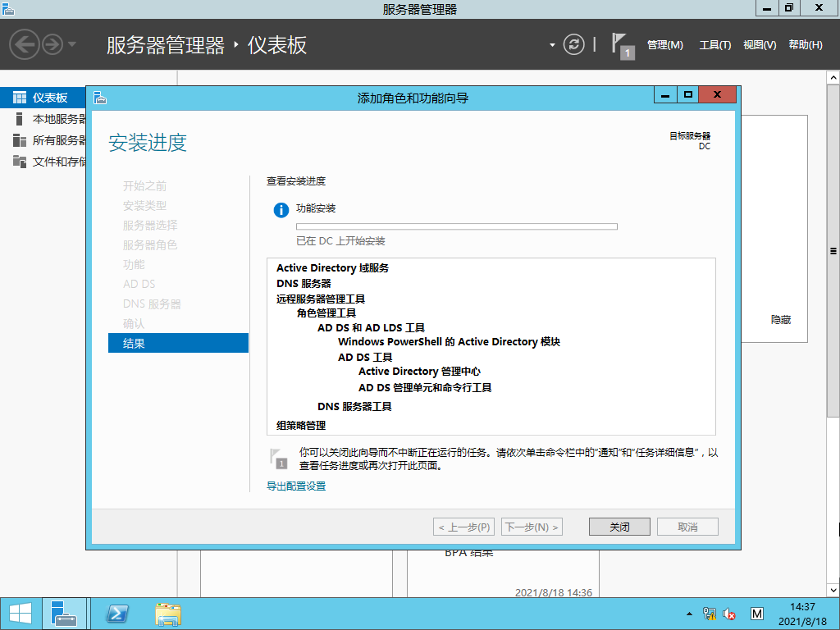Image resolution: width=840 pixels, height=630 pixels.
Task: Click the 开始之前 step in wizard sidebar
Action: tap(144, 186)
